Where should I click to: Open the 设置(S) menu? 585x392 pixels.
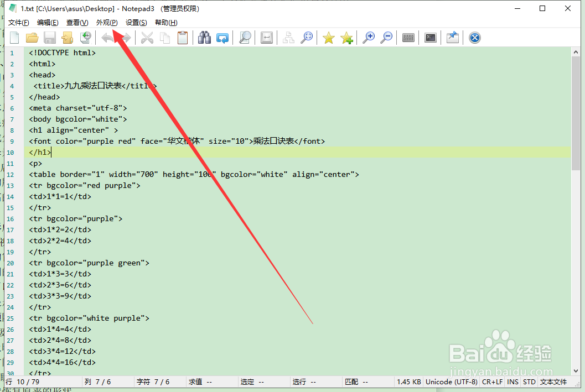(136, 22)
